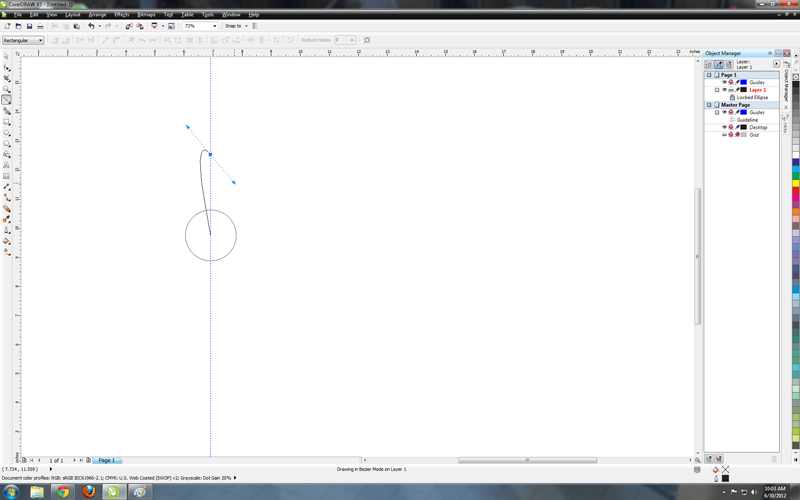
Task: Collapse the Page 1 tree node
Action: (709, 75)
